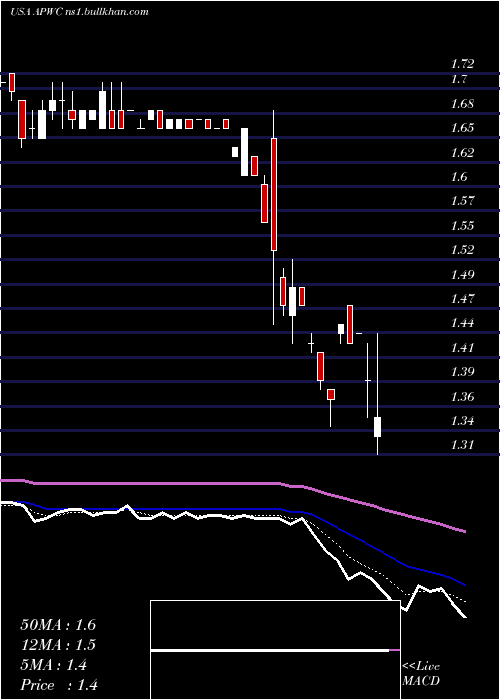Pick the 1.6 price axis value
Image resolution: width=500 pixels, height=700 pixels.
pos(459,177)
